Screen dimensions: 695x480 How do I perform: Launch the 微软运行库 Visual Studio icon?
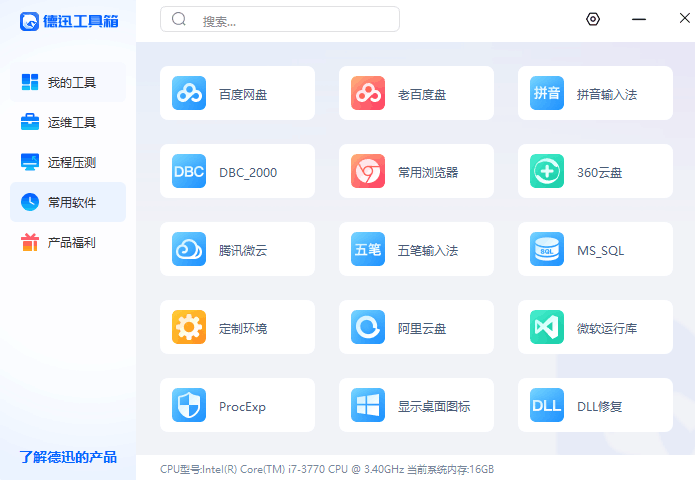pyautogui.click(x=546, y=328)
